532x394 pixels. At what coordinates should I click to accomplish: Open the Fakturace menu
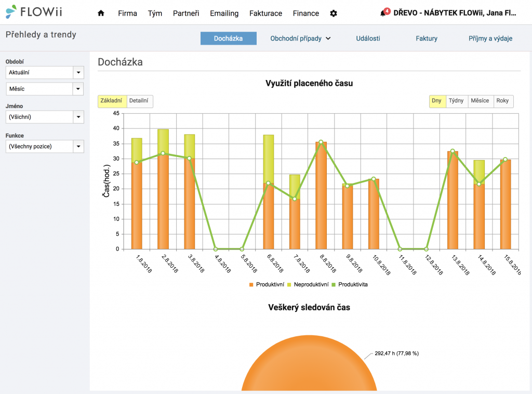pos(265,13)
